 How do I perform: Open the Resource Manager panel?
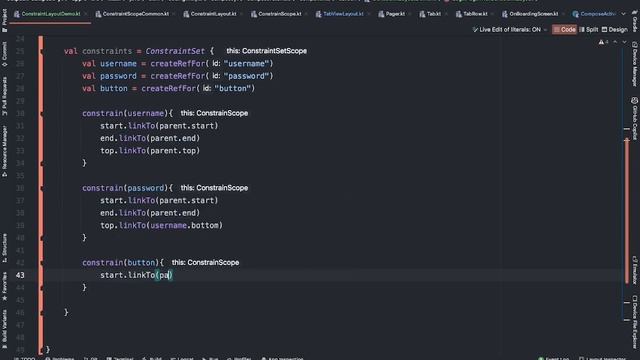4,151
